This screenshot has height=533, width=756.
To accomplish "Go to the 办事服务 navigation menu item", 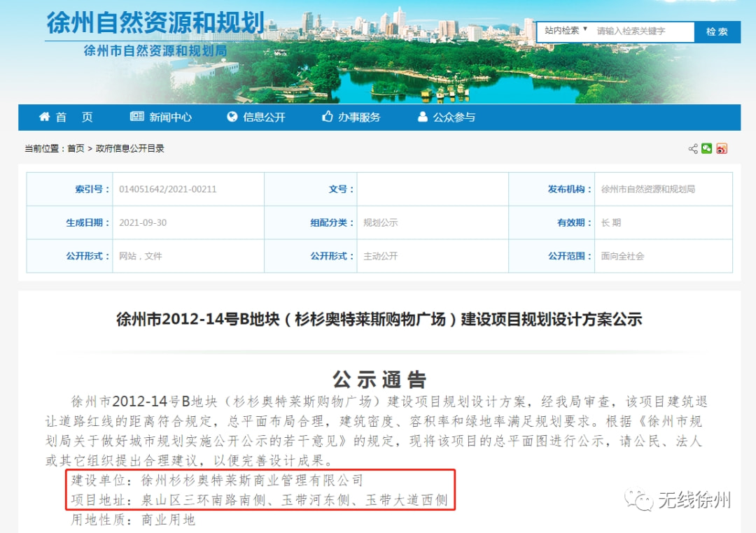I will point(359,117).
